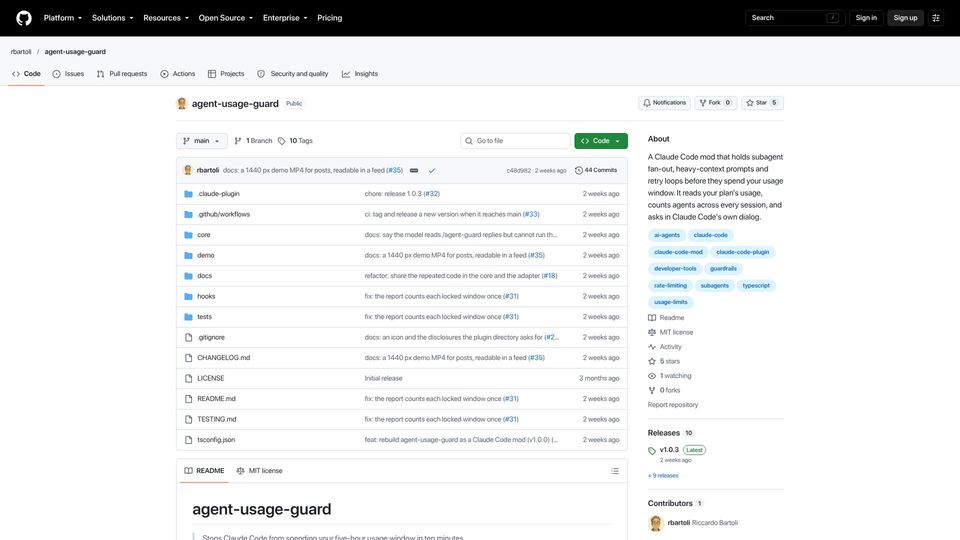Open the README outline list icon
This screenshot has width=960, height=540.
pos(615,471)
